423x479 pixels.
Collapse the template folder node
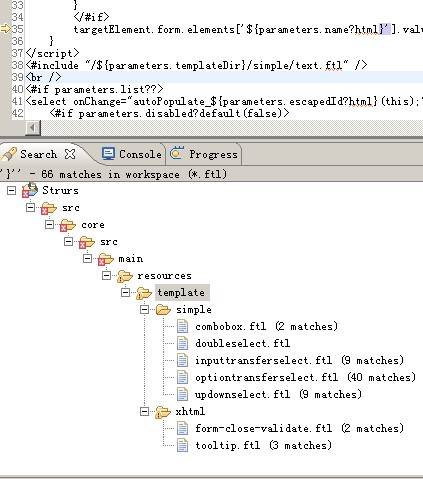(125, 293)
